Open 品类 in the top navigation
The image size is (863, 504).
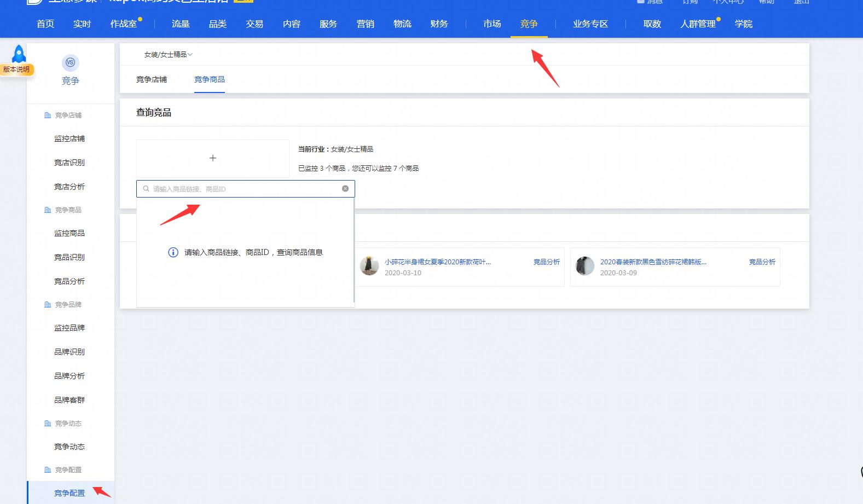[218, 24]
